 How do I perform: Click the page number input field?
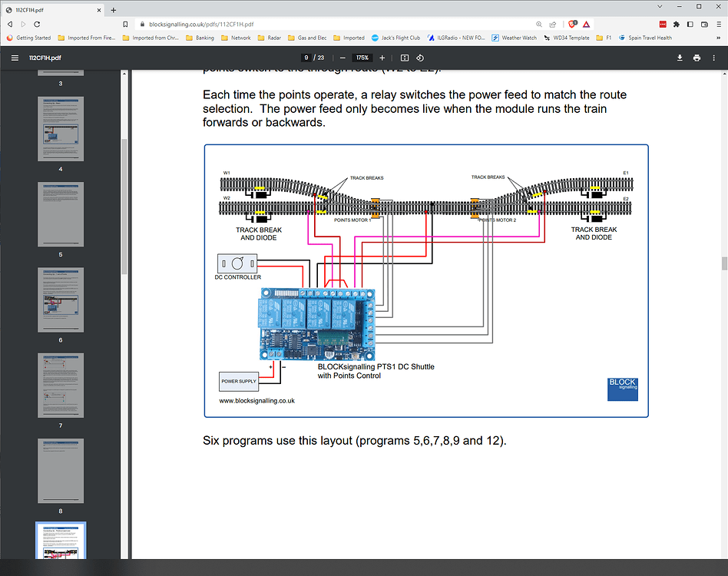pos(307,57)
